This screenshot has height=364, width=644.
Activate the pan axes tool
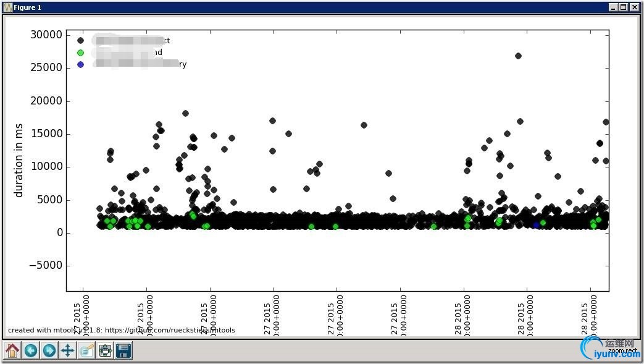pyautogui.click(x=67, y=351)
